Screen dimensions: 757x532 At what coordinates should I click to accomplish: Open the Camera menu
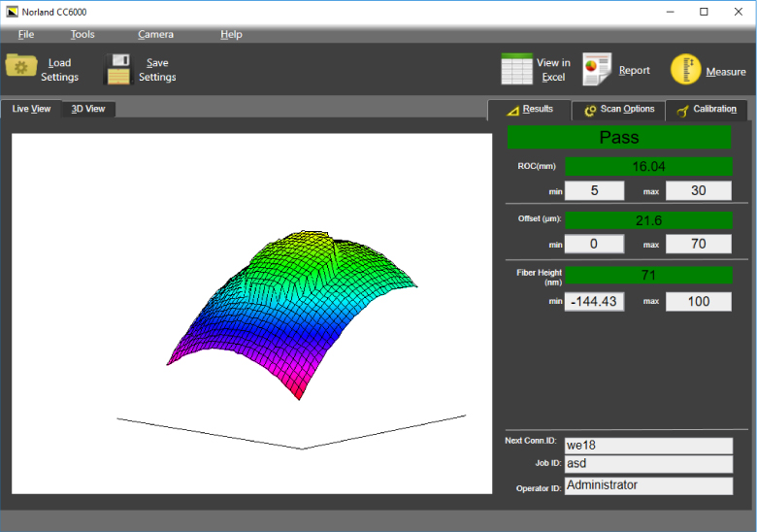(155, 34)
